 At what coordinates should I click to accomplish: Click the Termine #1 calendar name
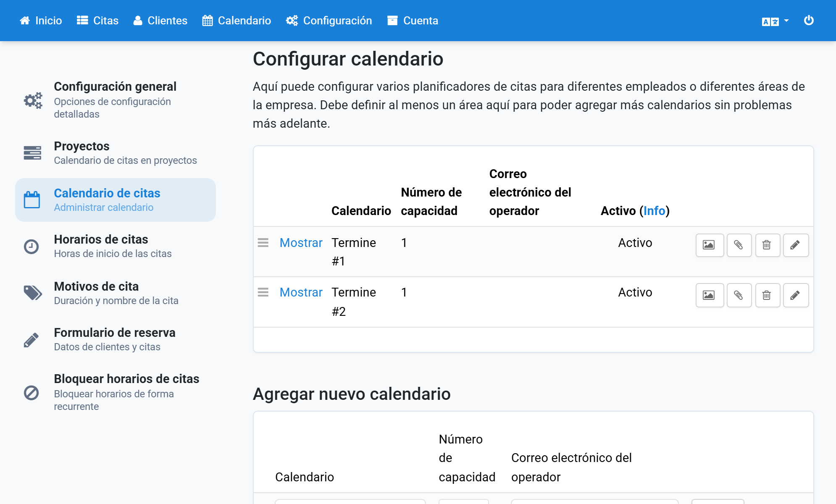click(x=354, y=252)
